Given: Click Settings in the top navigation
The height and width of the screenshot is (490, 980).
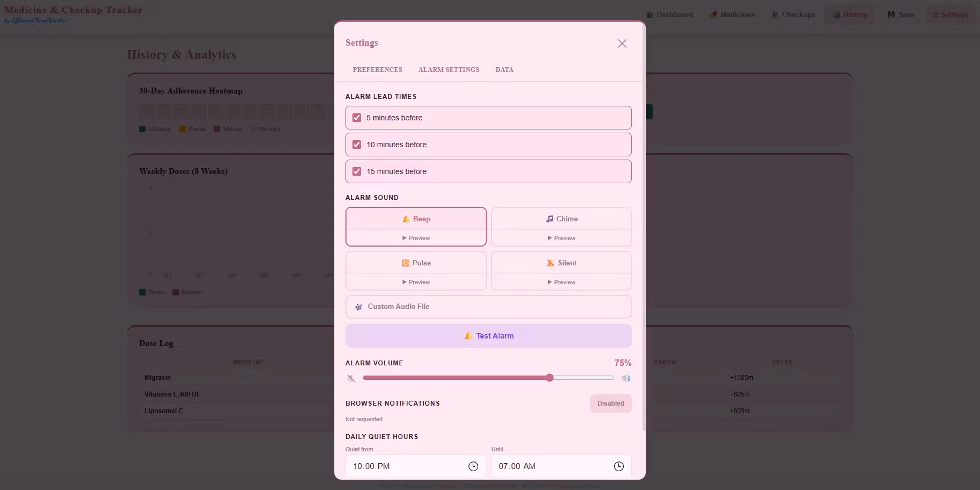Looking at the screenshot, I should click(950, 15).
